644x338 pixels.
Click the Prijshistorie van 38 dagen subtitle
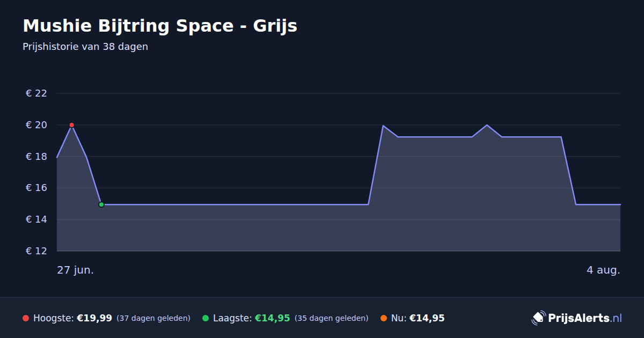[85, 47]
